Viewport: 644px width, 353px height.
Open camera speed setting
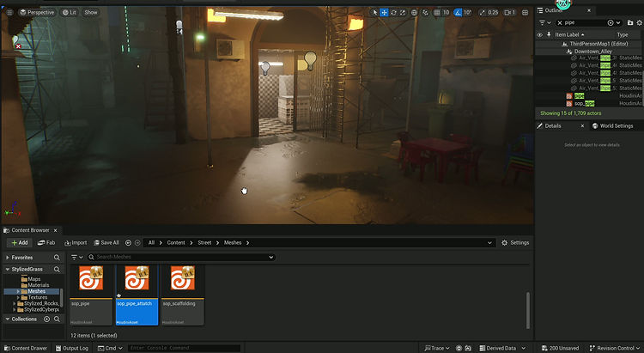(510, 13)
